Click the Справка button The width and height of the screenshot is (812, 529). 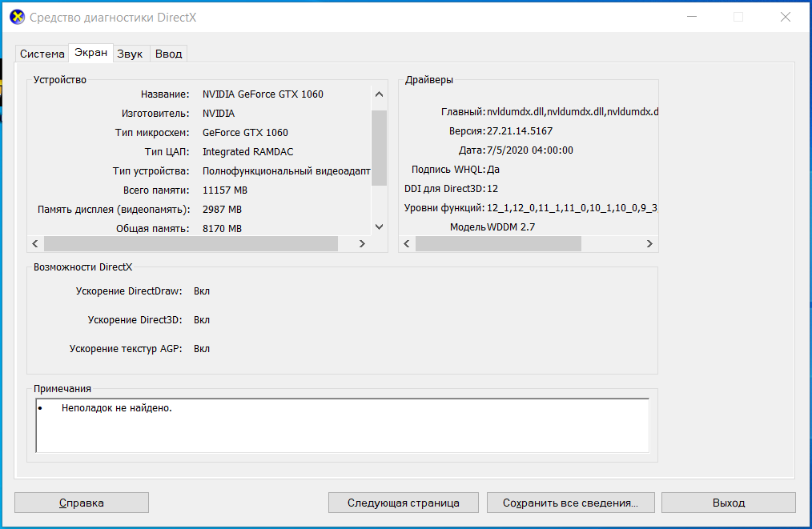coord(82,503)
